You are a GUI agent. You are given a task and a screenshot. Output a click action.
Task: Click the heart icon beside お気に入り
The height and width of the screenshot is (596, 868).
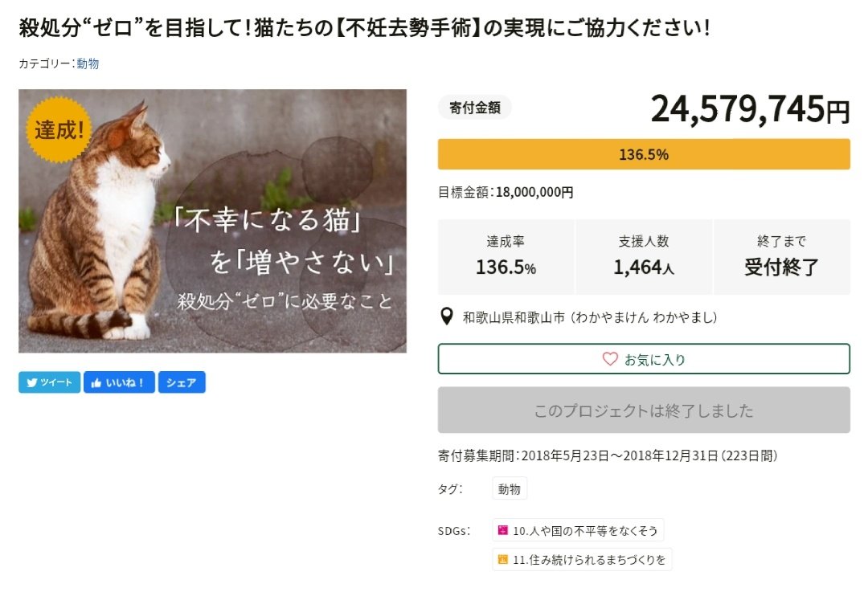610,359
